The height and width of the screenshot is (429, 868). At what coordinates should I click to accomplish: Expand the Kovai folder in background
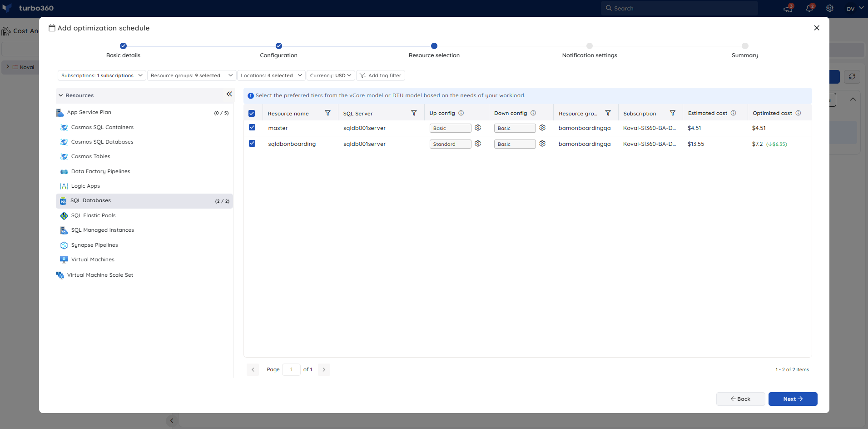[x=8, y=67]
